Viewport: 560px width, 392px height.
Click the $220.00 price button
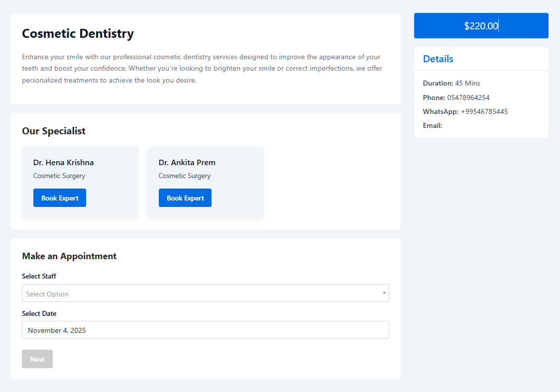tap(481, 26)
